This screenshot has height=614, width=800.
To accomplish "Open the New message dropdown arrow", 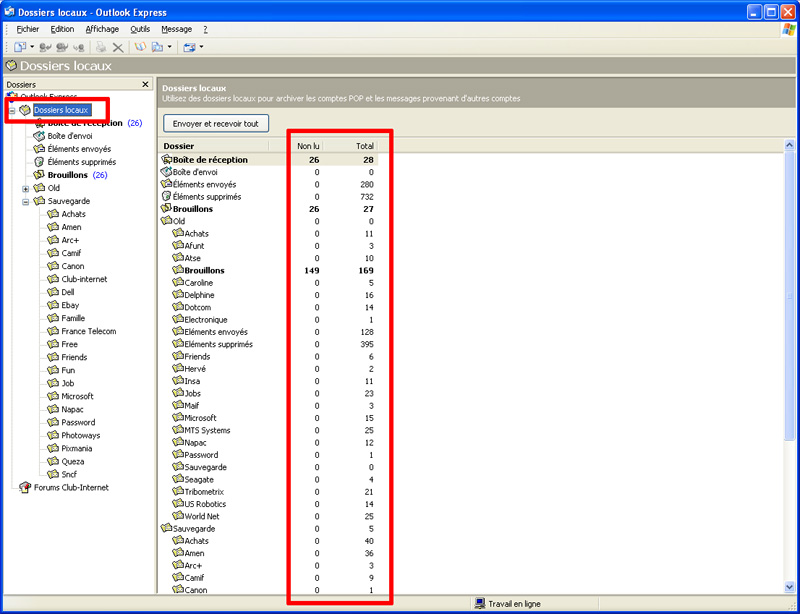I will [x=32, y=47].
